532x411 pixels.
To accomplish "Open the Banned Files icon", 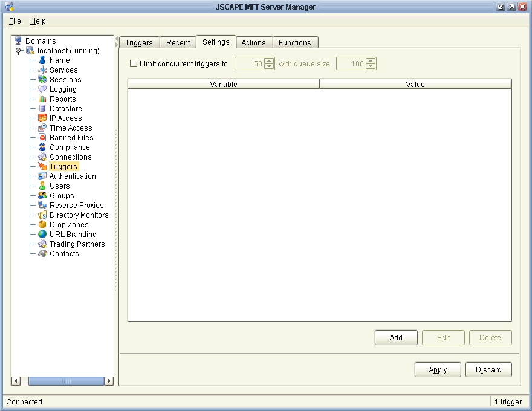I will pos(42,138).
